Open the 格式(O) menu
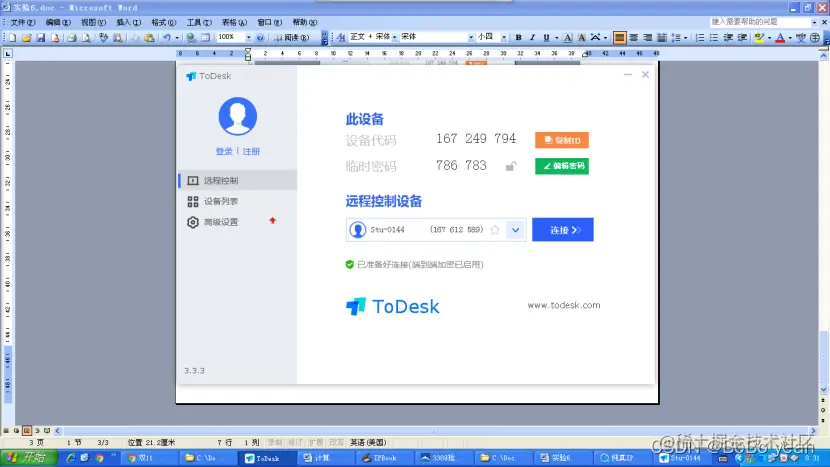 [x=164, y=22]
